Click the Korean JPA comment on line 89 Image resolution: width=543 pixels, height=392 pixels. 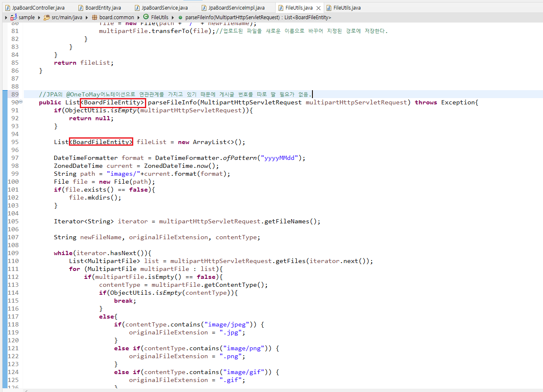click(x=175, y=94)
